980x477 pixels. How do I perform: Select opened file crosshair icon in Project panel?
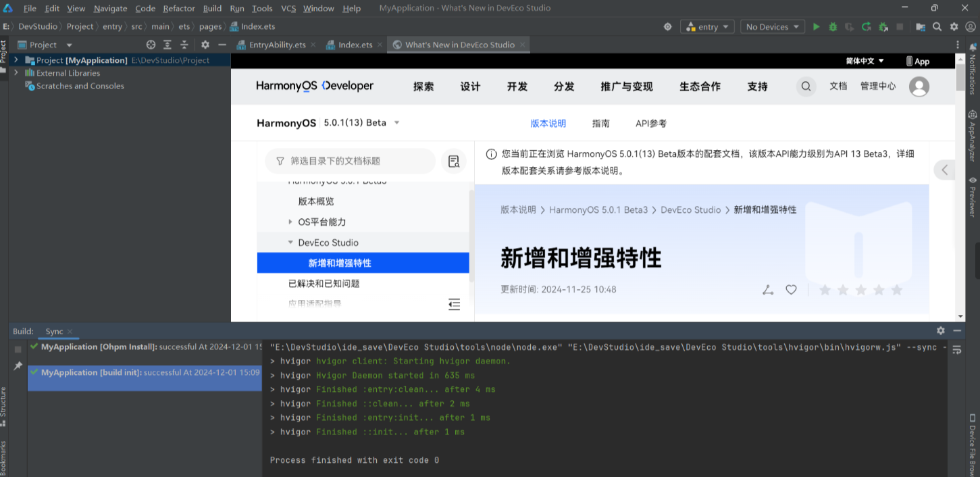[x=151, y=45]
